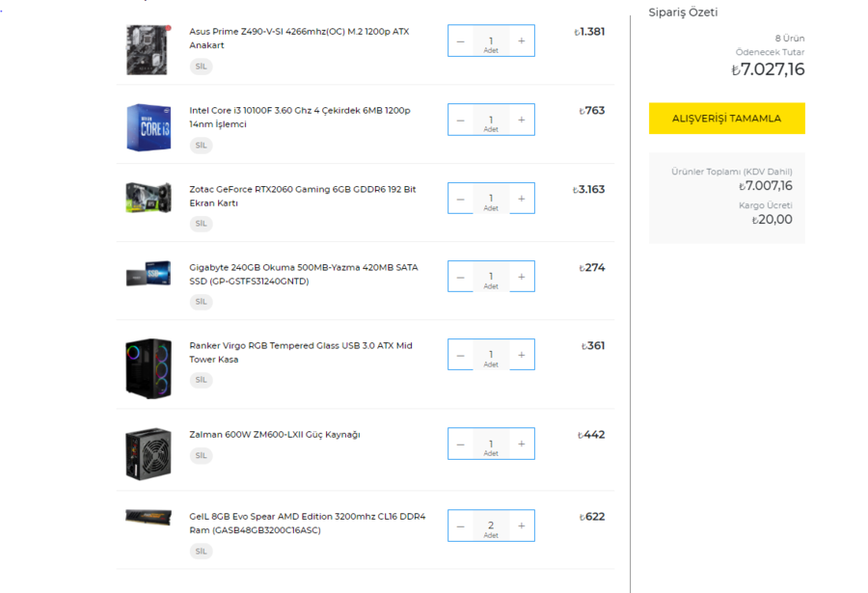Click ALIŞVERİŞİ TAMAMLA checkout button
868x593 pixels.
tap(727, 119)
